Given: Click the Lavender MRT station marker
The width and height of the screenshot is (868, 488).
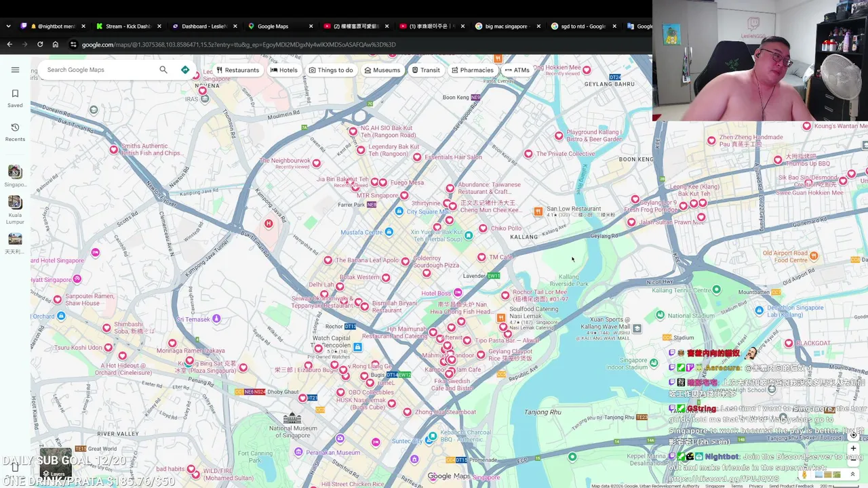Looking at the screenshot, I should coord(493,276).
